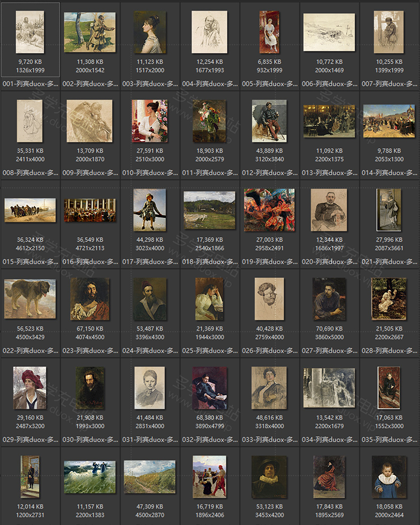
Task: Click file name label 014-列宾duox
Action: 389,173
